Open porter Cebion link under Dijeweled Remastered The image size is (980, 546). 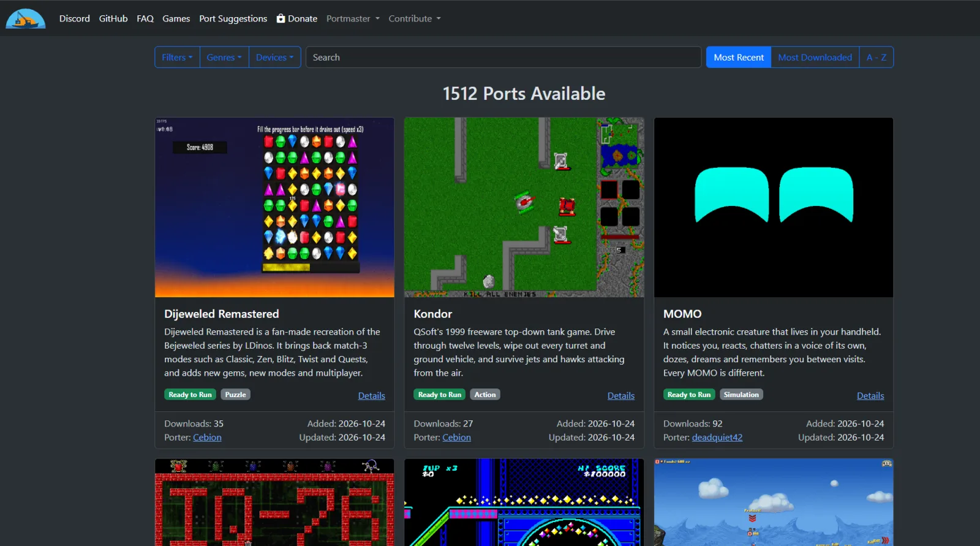click(x=207, y=438)
